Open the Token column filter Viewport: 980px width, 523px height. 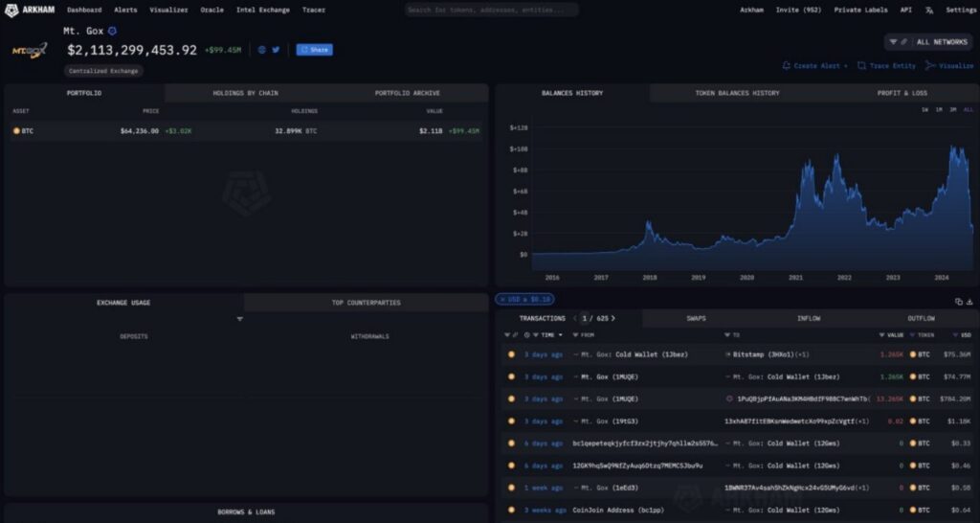[x=912, y=335]
